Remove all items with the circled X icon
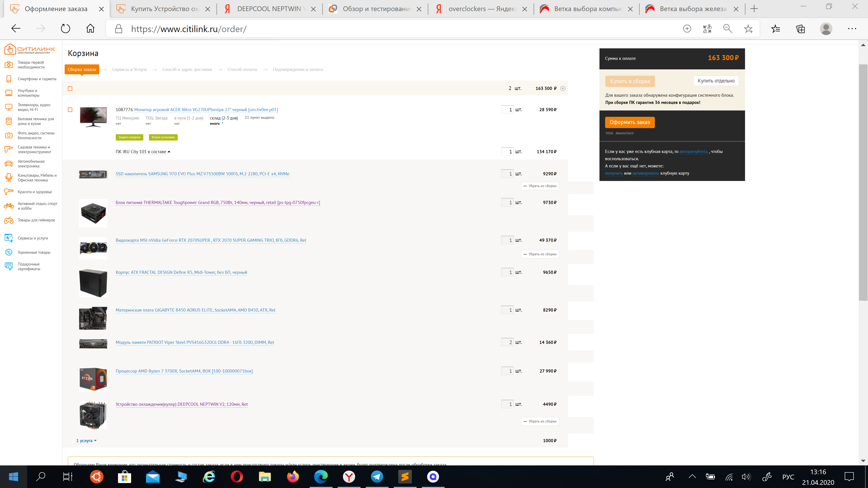The image size is (868, 488). click(563, 89)
